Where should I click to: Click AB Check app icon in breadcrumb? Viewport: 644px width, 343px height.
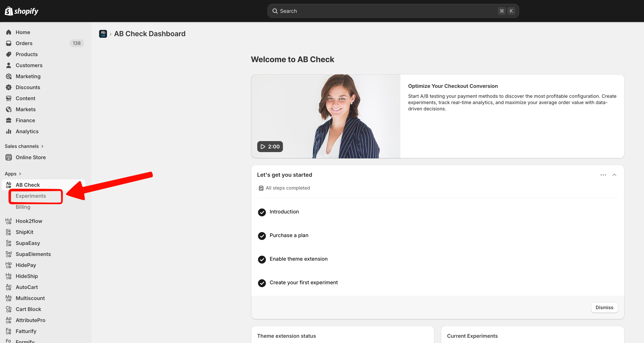103,34
